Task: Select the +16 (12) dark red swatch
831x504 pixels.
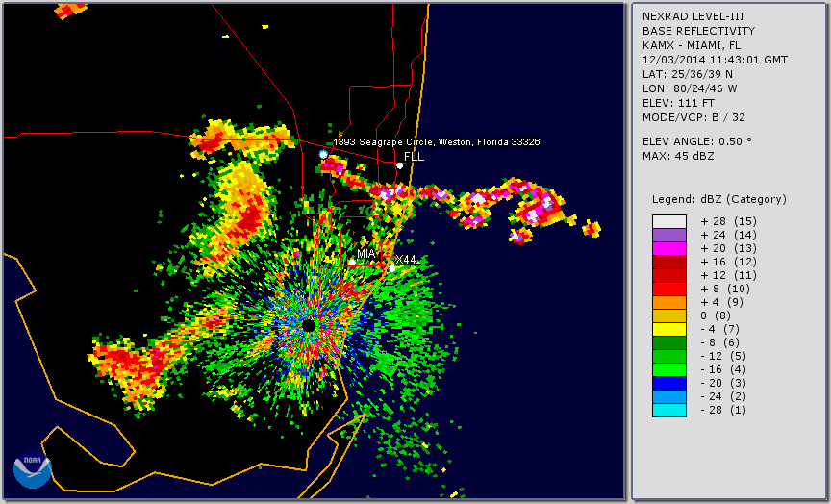Action: coord(669,262)
